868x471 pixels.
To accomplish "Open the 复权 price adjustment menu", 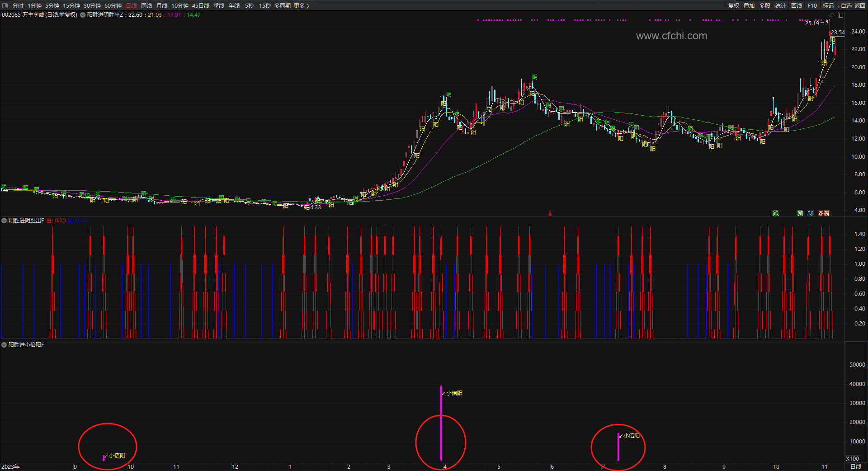I will 734,5.
